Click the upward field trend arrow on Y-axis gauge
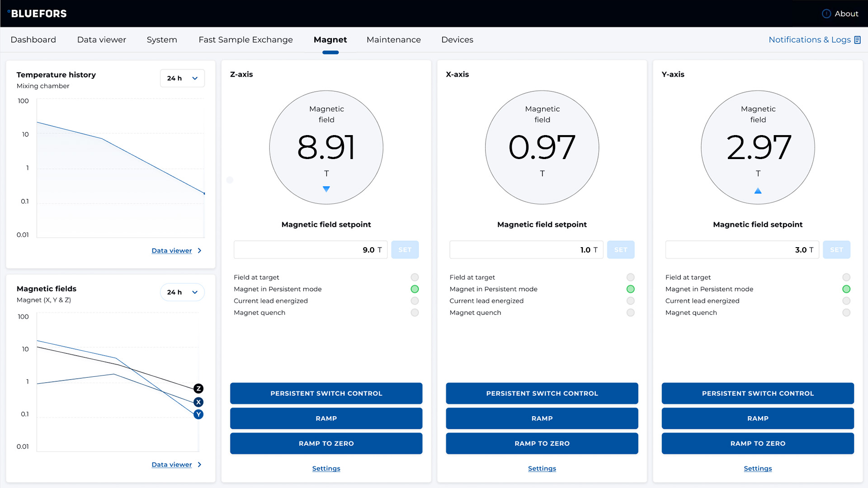This screenshot has width=868, height=488. coord(758,191)
